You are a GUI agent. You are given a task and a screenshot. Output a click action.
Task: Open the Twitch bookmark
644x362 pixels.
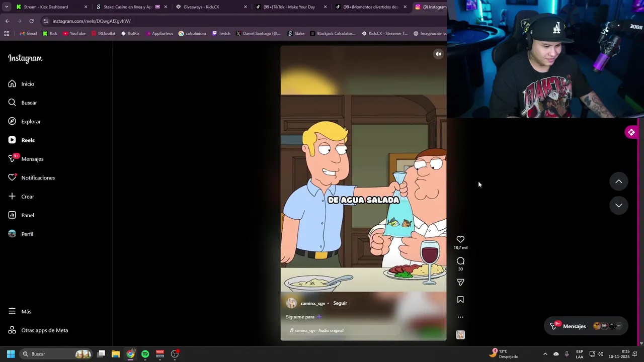click(221, 34)
